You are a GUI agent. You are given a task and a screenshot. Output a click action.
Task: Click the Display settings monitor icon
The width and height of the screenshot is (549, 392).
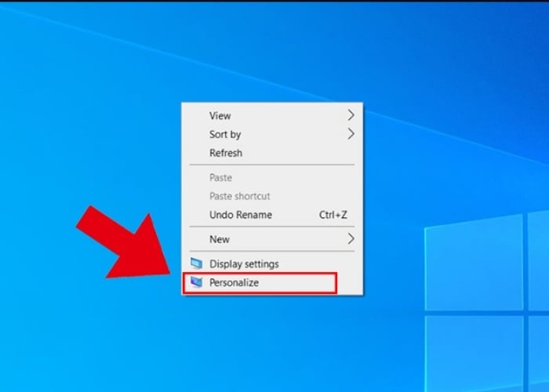tap(196, 264)
